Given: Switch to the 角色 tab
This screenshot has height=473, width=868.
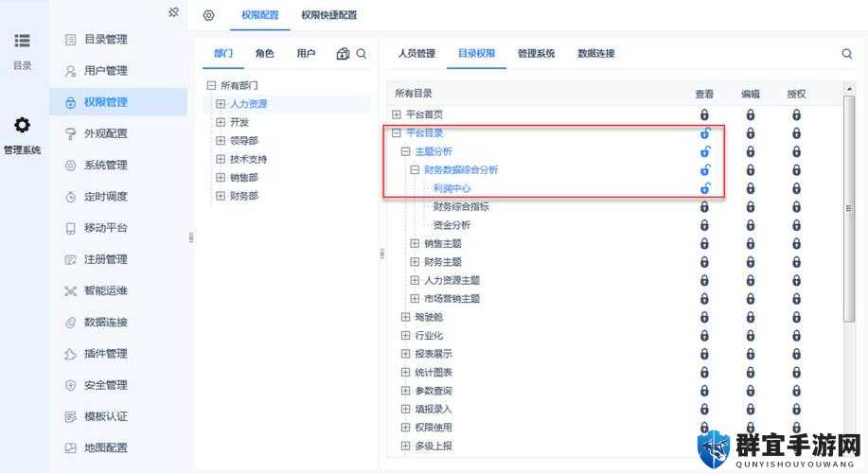Looking at the screenshot, I should pyautogui.click(x=265, y=54).
